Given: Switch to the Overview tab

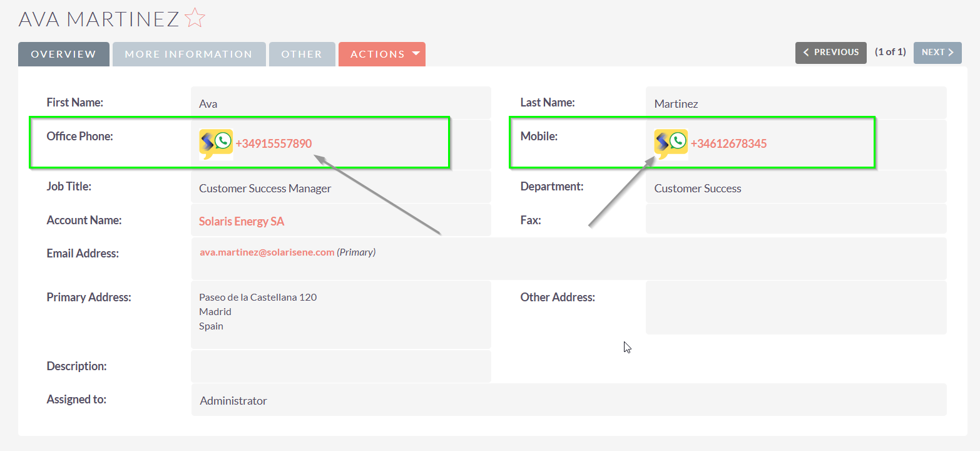Looking at the screenshot, I should tap(64, 54).
